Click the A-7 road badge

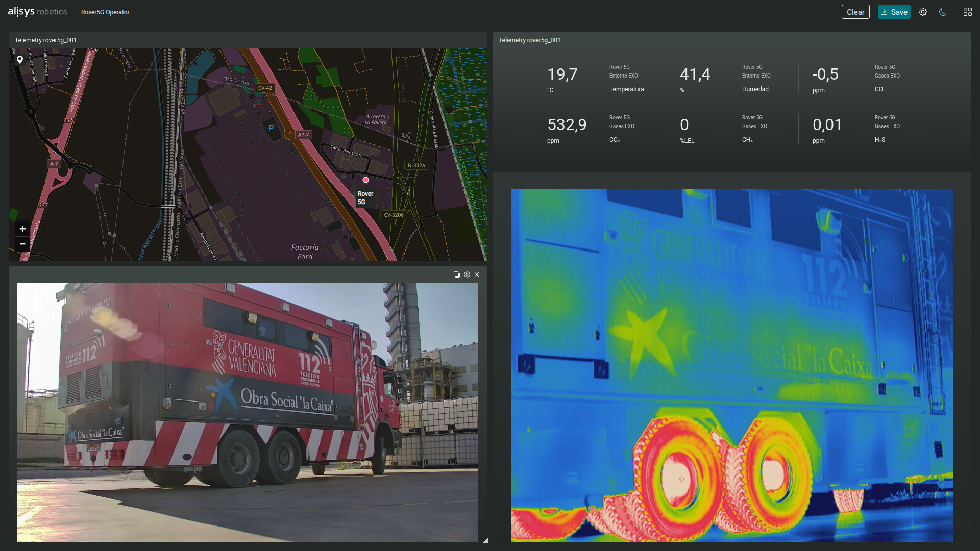[x=54, y=164]
